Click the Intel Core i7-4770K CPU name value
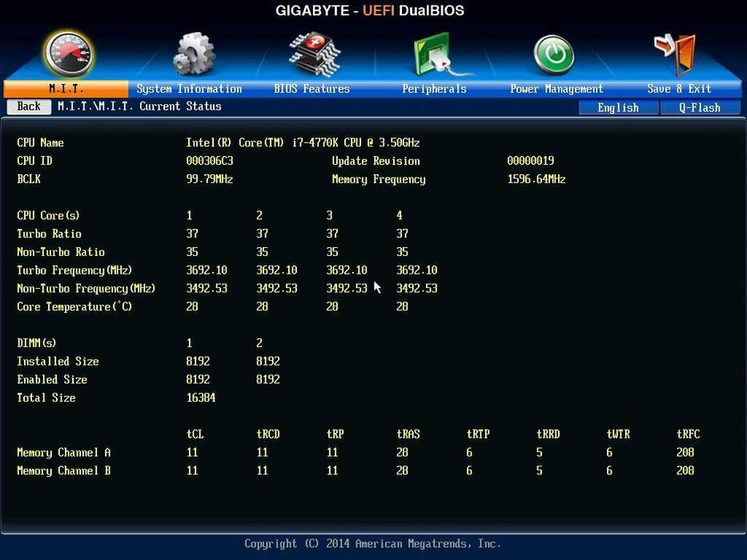The height and width of the screenshot is (560, 747). point(303,143)
